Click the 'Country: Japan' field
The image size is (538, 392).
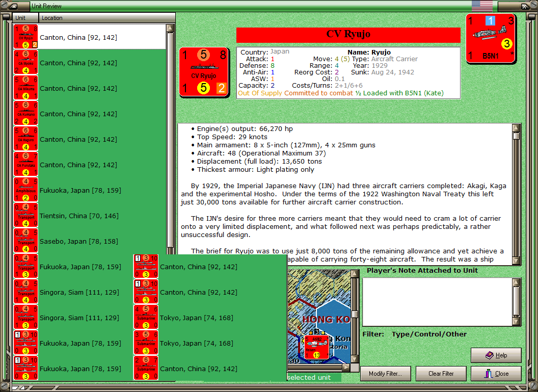pos(264,52)
